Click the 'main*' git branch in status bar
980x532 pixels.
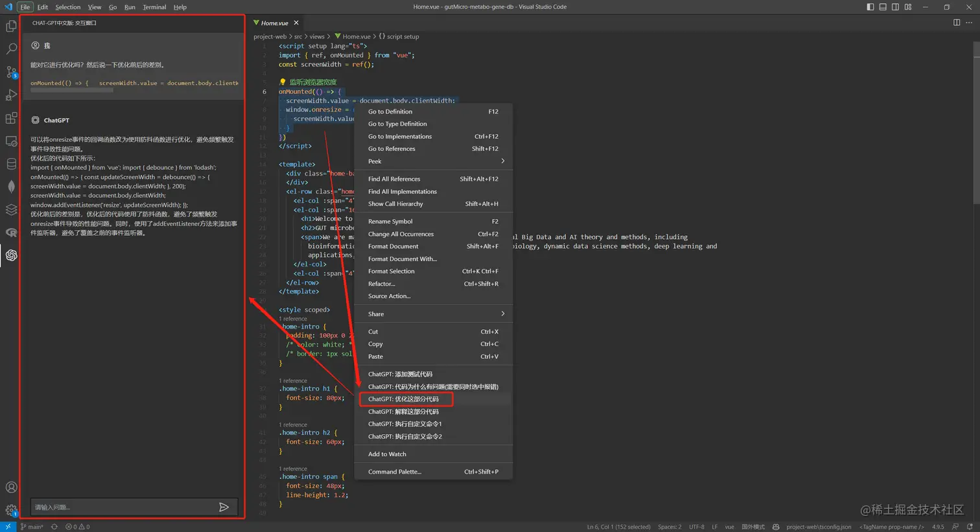32,527
